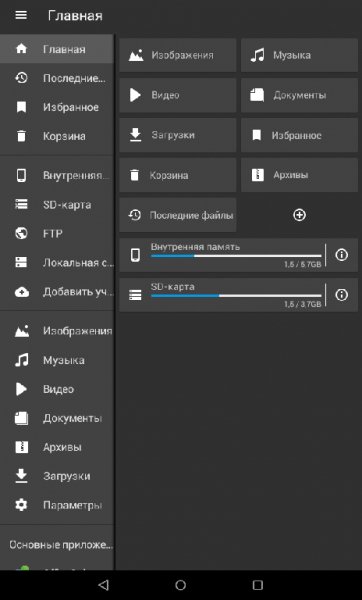Tap the trash icon in the Корзина tile
Image resolution: width=362 pixels, height=600 pixels.
point(134,175)
